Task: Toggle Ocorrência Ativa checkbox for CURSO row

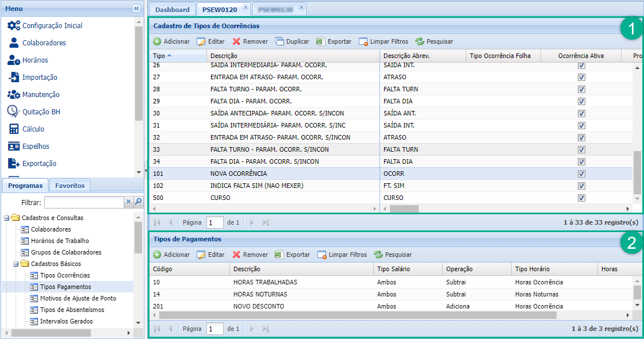Action: click(581, 198)
